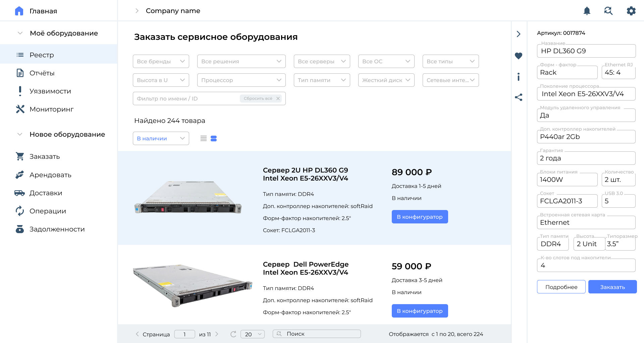Select 'Мониторинг' from sidebar menu
This screenshot has height=343, width=644.
51,109
